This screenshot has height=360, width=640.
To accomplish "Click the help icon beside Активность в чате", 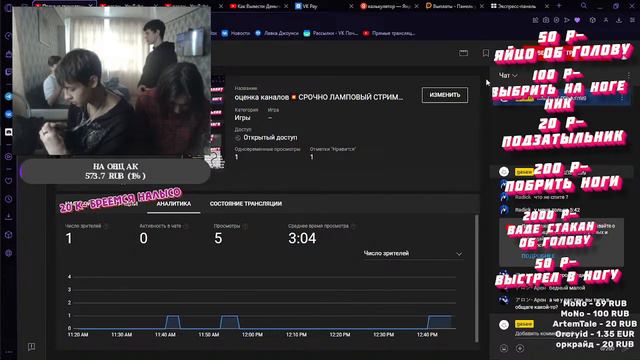I will pyautogui.click(x=186, y=226).
